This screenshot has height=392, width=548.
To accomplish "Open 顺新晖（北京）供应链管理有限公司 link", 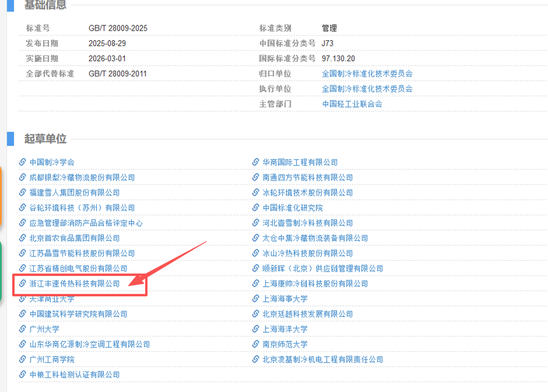I will (322, 268).
